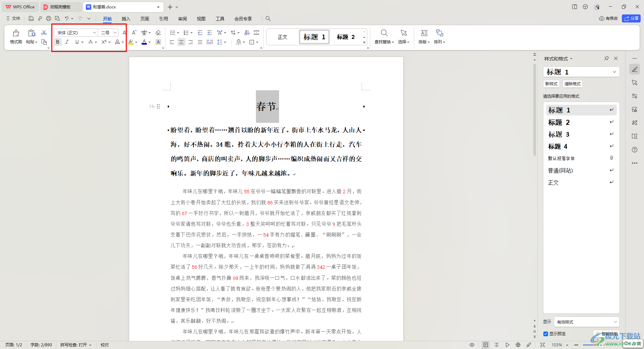The width and height of the screenshot is (644, 349).
Task: Click the 清除格式 button
Action: pyautogui.click(x=572, y=84)
